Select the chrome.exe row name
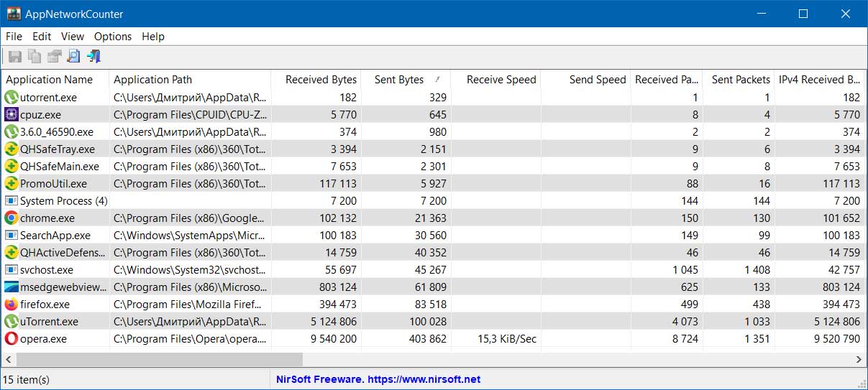 [x=47, y=218]
